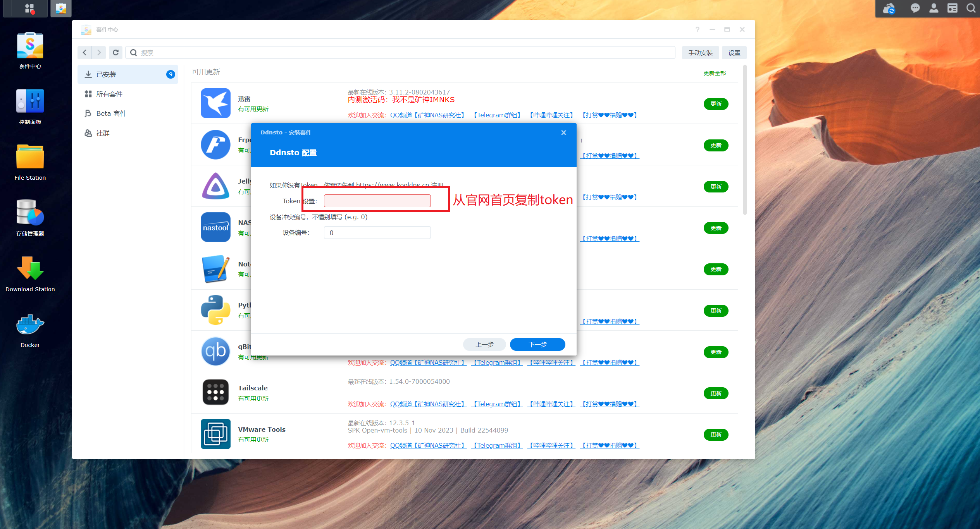This screenshot has width=980, height=529.
Task: Click the 更新全部 link
Action: pyautogui.click(x=714, y=73)
